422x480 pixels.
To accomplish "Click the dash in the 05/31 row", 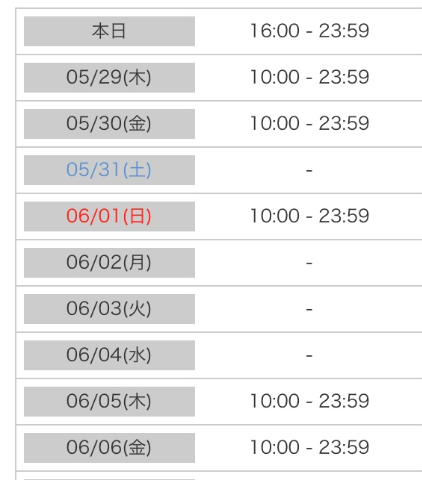I will 309,170.
